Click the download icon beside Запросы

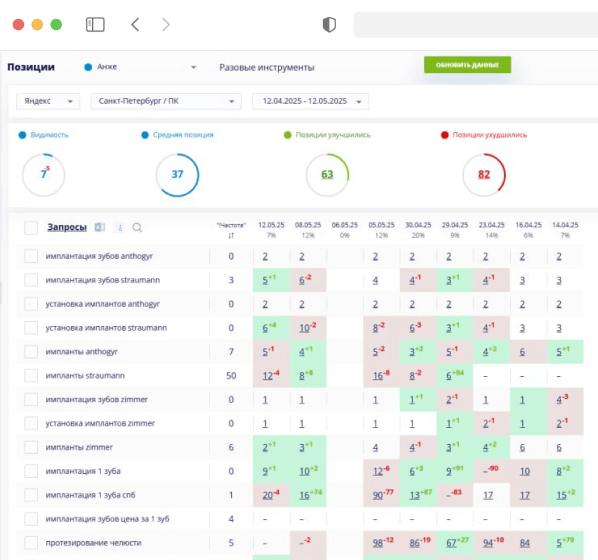(119, 228)
